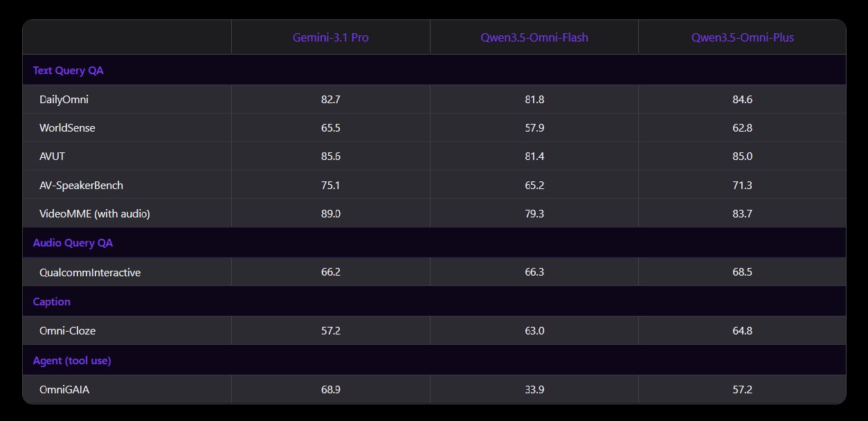Select the 84.6 DailyOmni score cell
Screen dimensions: 868x421
coord(742,100)
